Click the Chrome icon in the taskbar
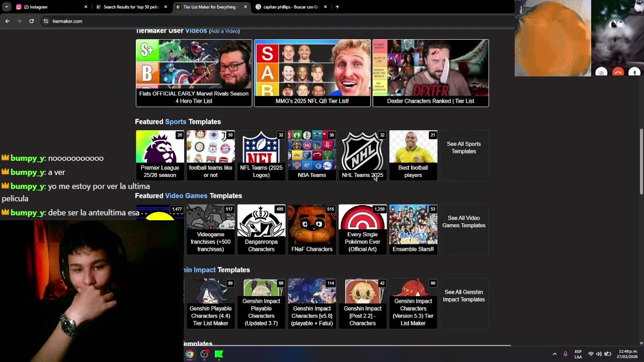Screen dimensions: 644x362 coord(189,354)
